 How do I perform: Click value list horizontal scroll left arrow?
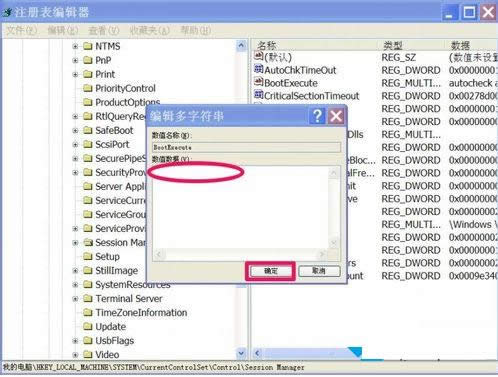pos(257,353)
